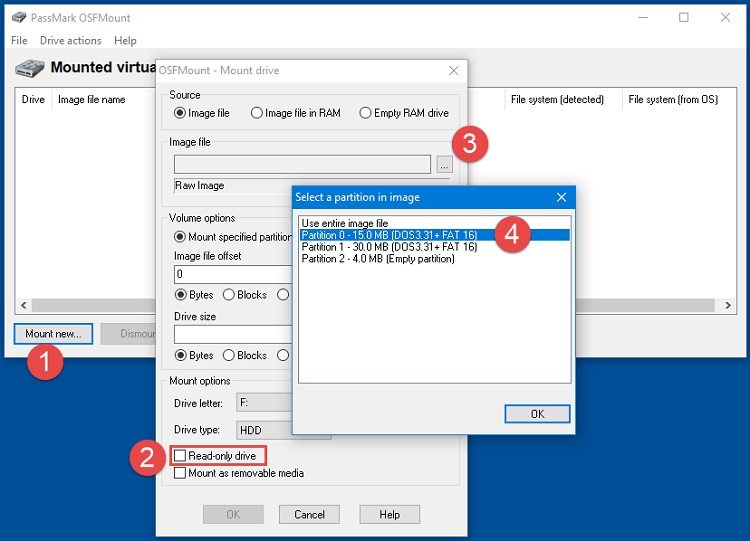Open the Drive actions menu
Viewport: 750px width, 541px height.
pyautogui.click(x=71, y=41)
